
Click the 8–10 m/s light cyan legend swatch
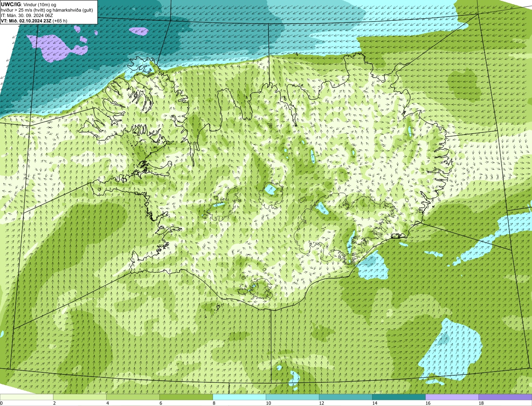(x=239, y=397)
